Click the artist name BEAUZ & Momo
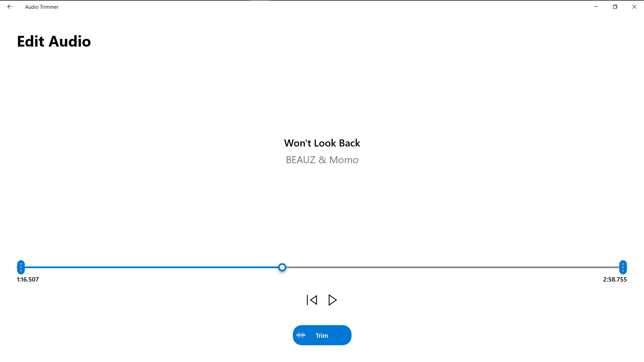644x362 pixels. click(x=322, y=160)
